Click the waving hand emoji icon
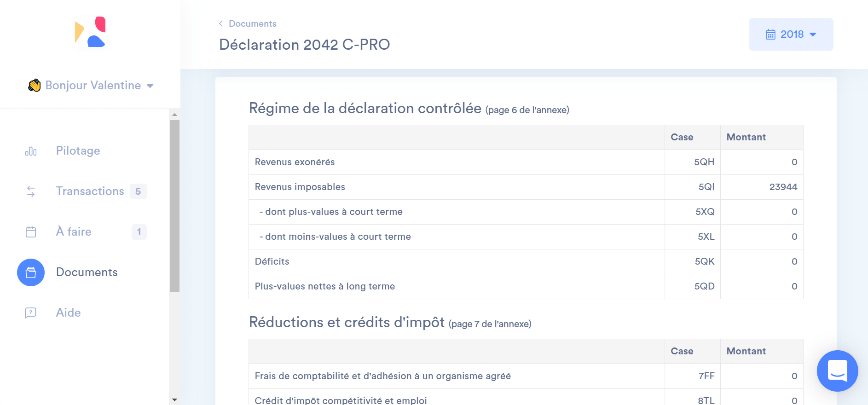 [x=35, y=86]
